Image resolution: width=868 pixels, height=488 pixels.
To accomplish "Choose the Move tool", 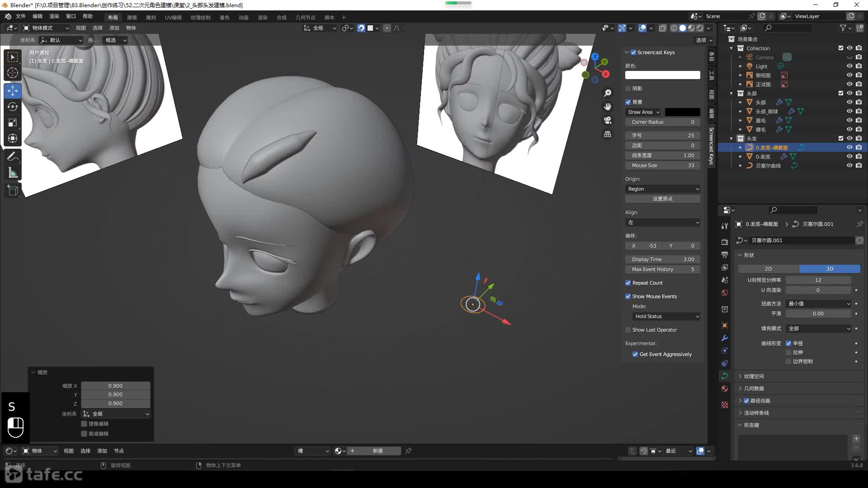I will coord(13,91).
